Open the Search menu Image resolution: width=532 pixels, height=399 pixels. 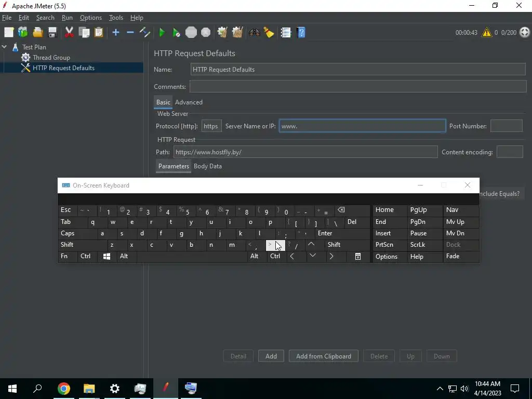[x=45, y=18]
